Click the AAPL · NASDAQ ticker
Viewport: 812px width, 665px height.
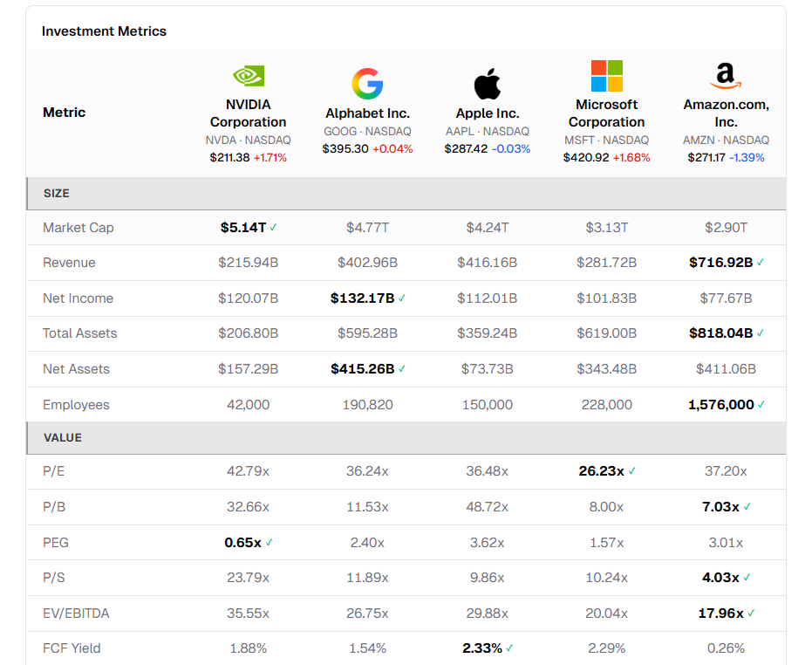tap(488, 131)
